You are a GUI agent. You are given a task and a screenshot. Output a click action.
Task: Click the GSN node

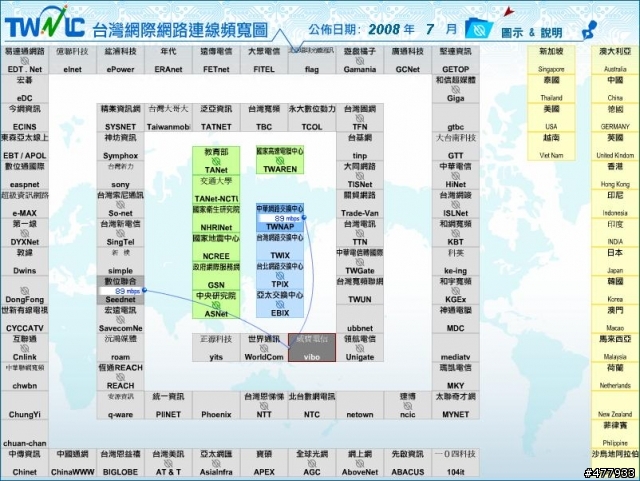(x=216, y=276)
